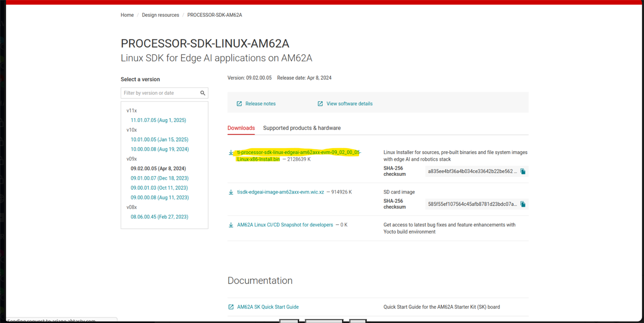Click current version 09.02.00.05 (Apr 8, 2024)

coord(158,168)
